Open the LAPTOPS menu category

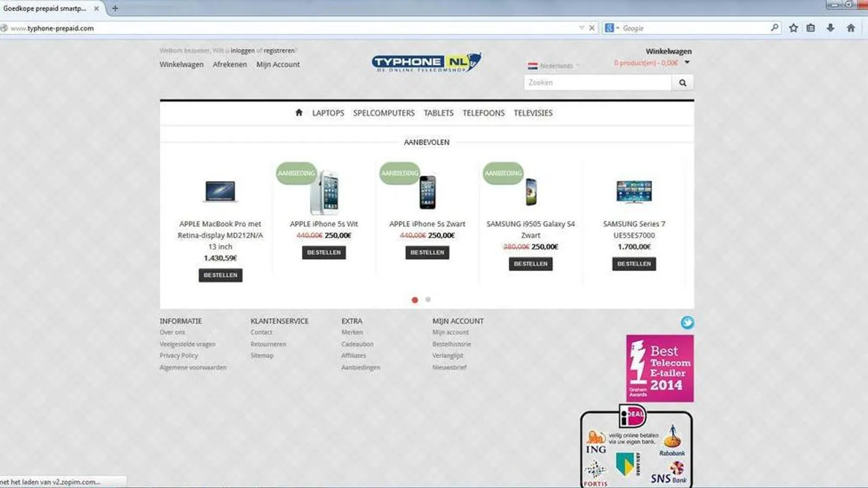(x=328, y=113)
